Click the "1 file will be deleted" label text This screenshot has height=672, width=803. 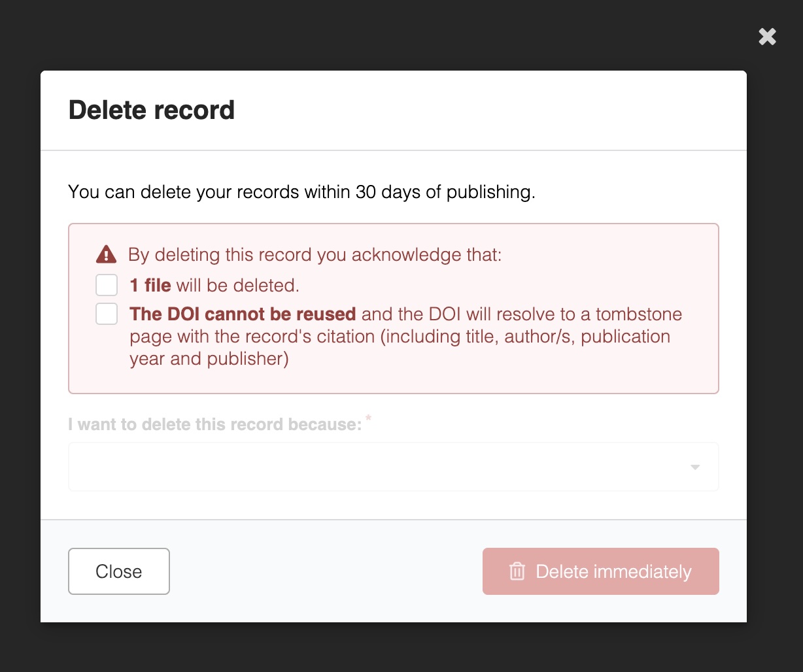click(214, 285)
